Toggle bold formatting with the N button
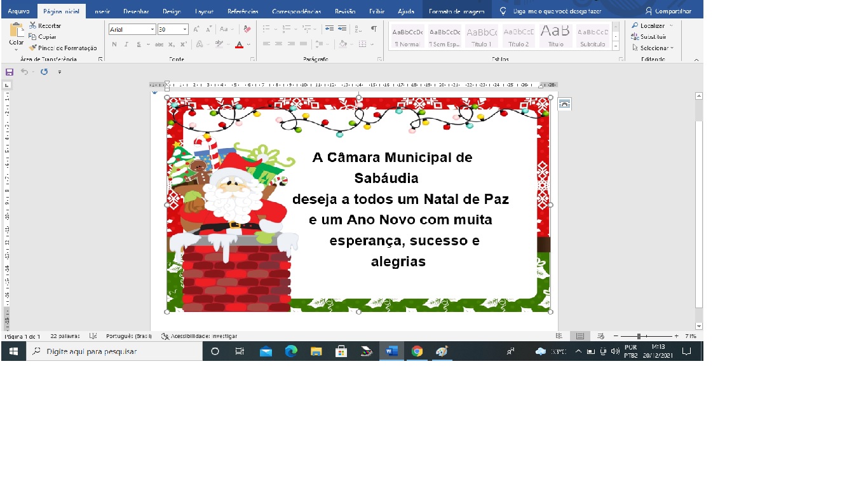Viewport: 868px width, 488px height. coord(114,44)
